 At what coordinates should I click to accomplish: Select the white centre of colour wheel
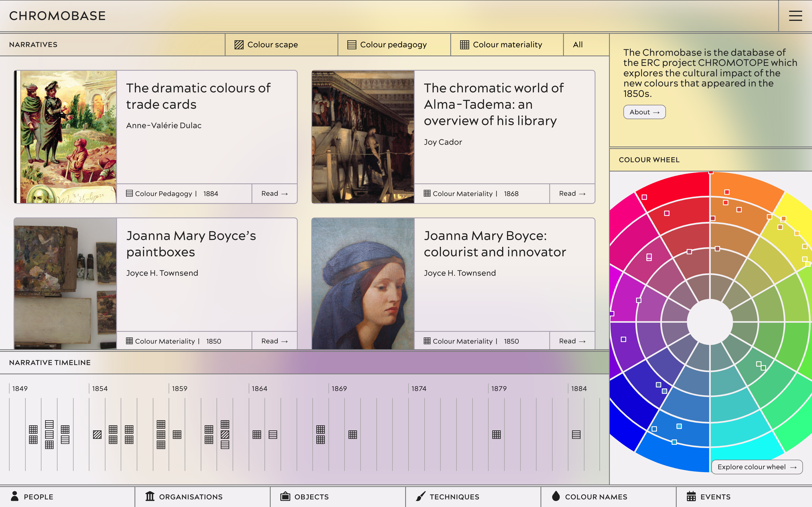point(710,322)
